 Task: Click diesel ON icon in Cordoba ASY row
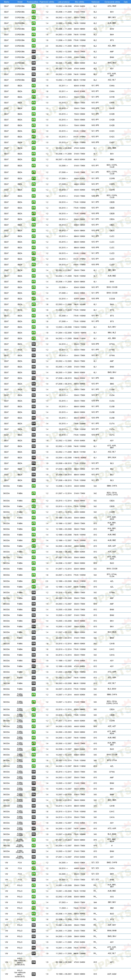pos(34,69)
